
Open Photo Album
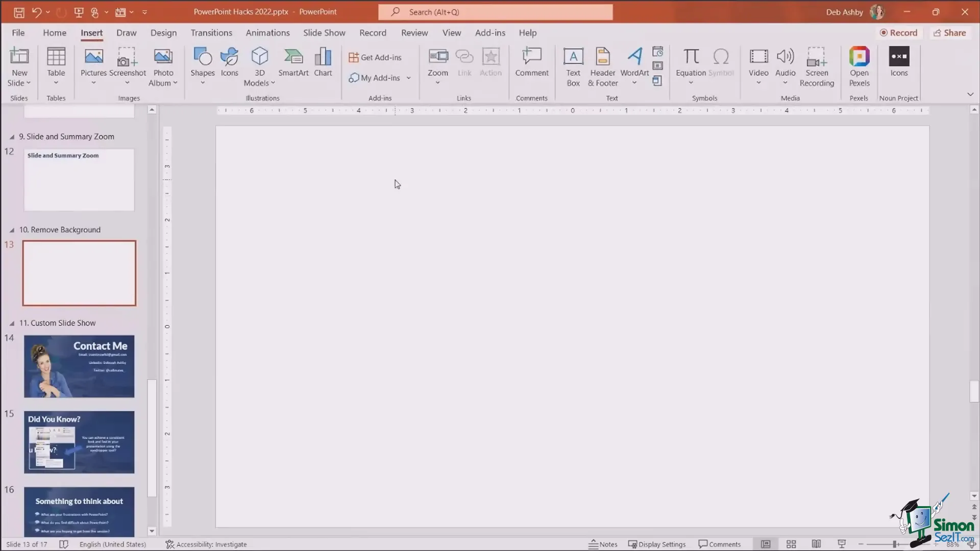pos(163,67)
